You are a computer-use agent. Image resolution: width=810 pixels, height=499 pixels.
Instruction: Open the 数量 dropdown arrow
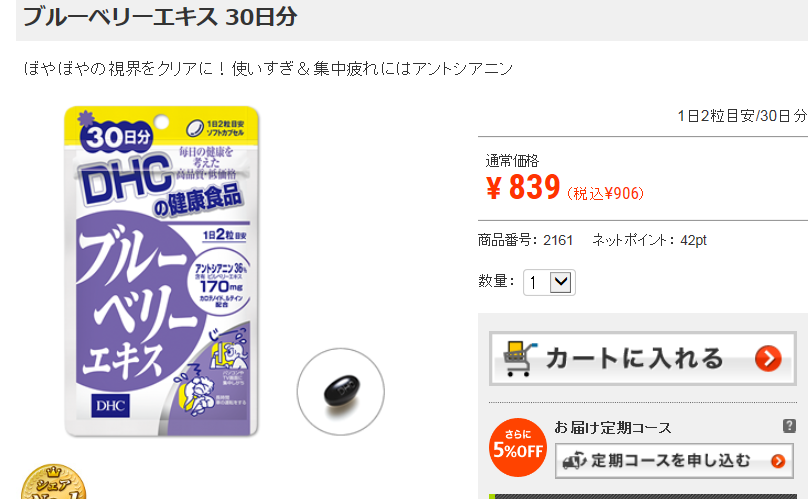[560, 282]
